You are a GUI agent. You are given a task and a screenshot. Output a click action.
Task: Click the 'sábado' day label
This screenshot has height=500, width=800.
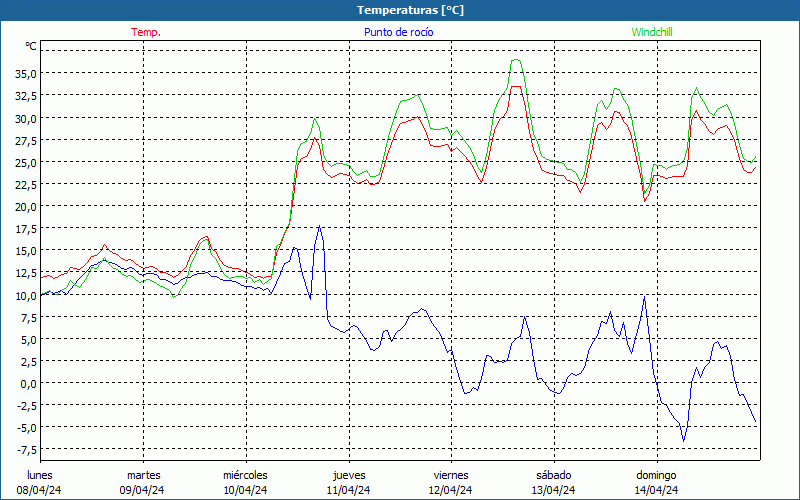tap(554, 475)
